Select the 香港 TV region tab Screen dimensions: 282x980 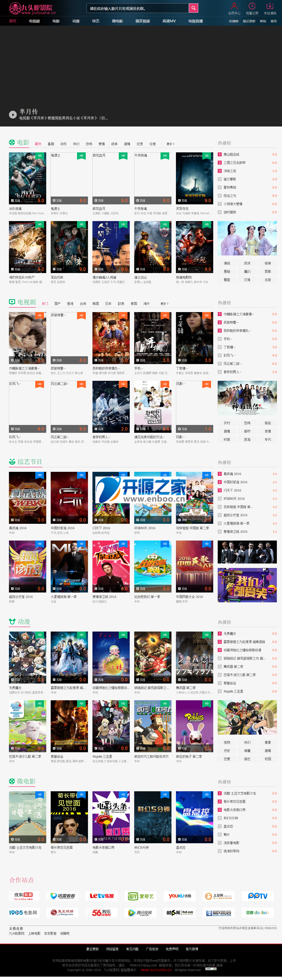[70, 304]
